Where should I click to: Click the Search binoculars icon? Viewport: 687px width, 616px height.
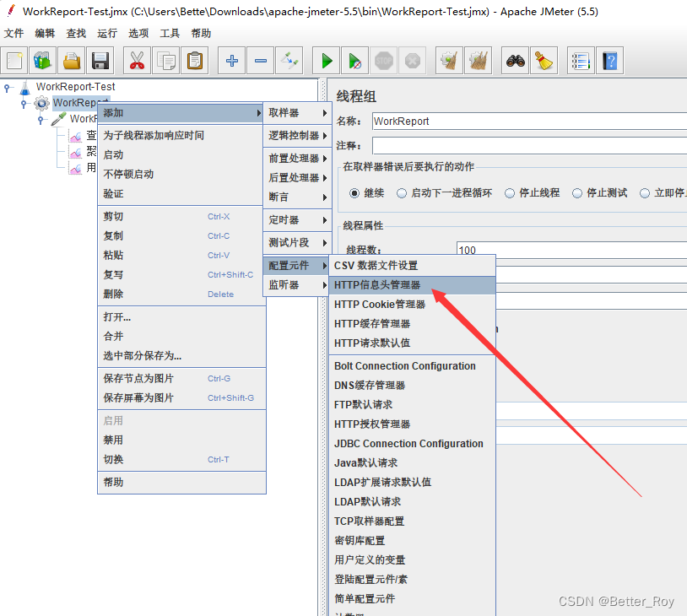(515, 61)
